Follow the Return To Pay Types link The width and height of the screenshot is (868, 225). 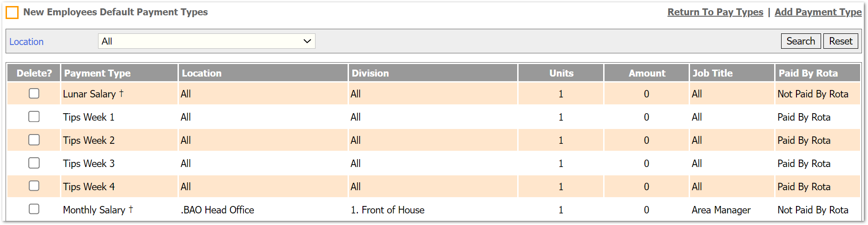point(715,12)
